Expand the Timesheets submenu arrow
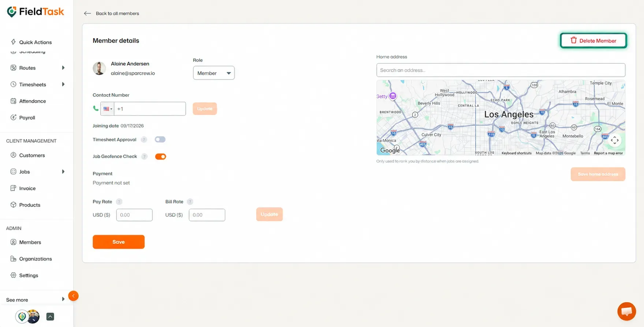Viewport: 644px width, 327px height. 63,84
